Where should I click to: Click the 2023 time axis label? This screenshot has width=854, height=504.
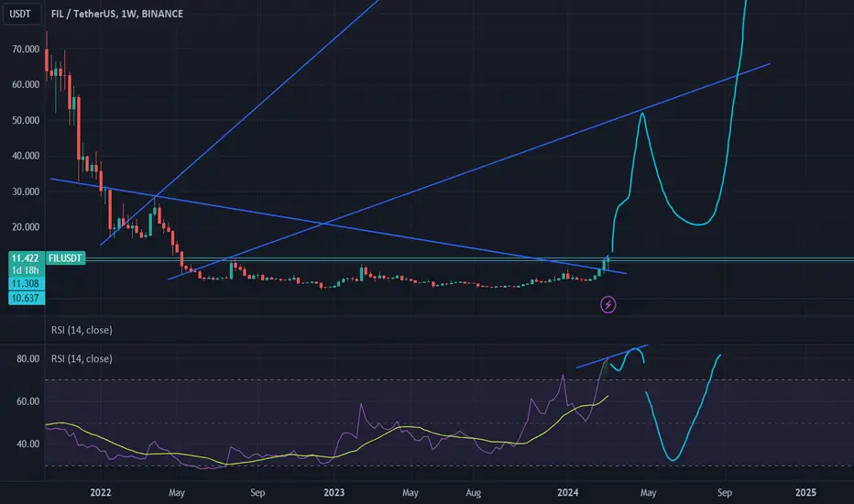tap(334, 493)
